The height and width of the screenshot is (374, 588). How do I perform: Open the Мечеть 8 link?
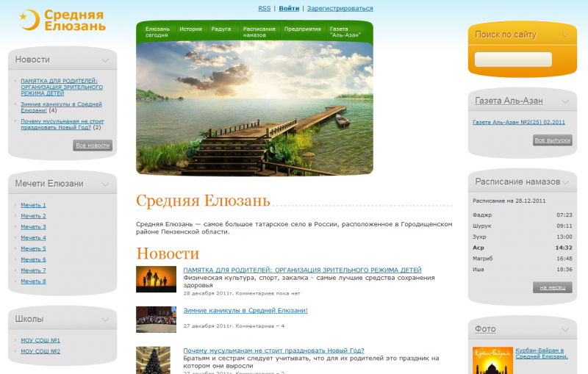[33, 281]
